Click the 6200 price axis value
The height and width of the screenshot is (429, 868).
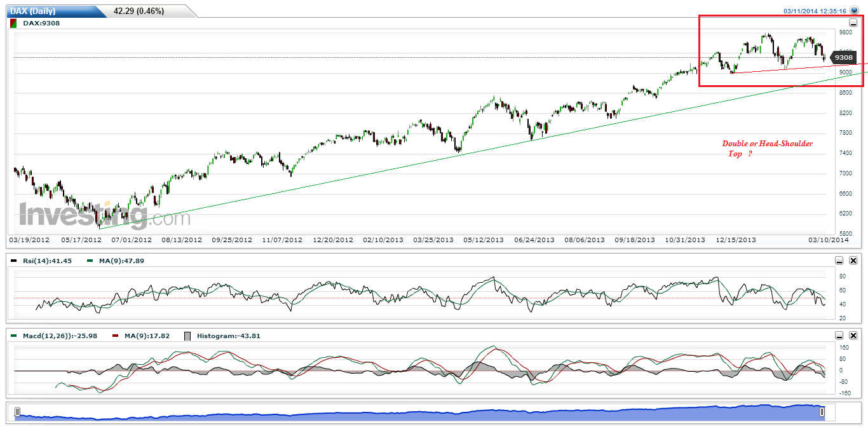(x=844, y=214)
